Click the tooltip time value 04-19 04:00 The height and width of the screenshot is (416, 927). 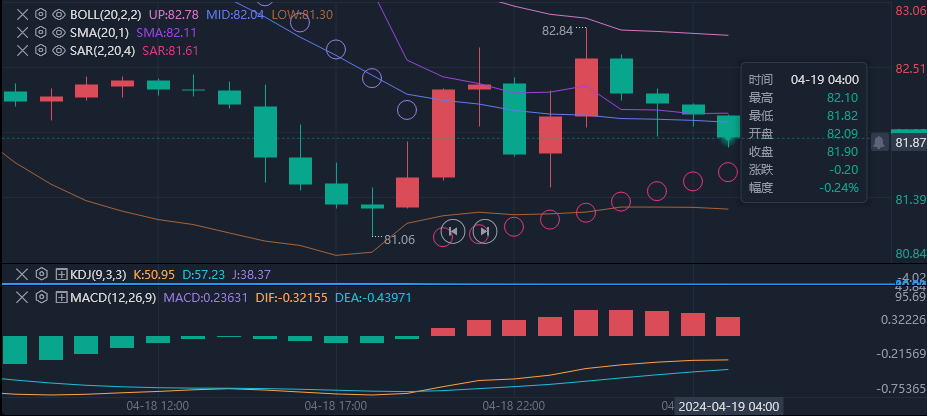(x=825, y=80)
